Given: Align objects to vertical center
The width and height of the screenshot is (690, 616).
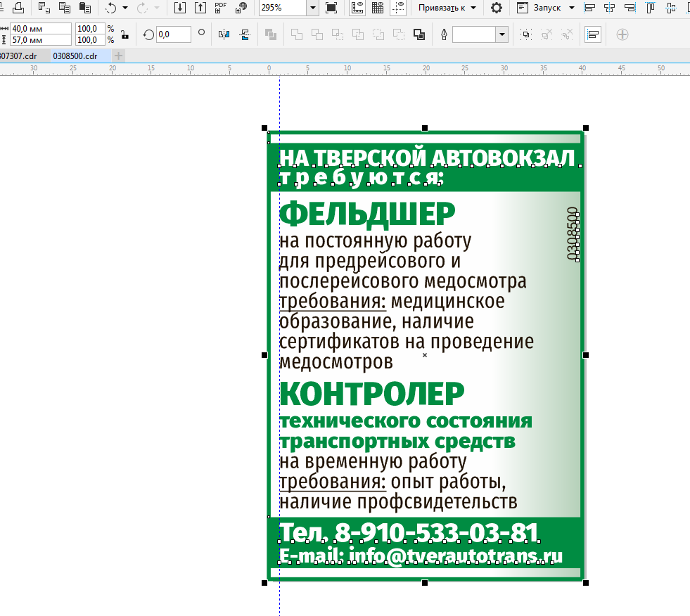Looking at the screenshot, I should 671,8.
